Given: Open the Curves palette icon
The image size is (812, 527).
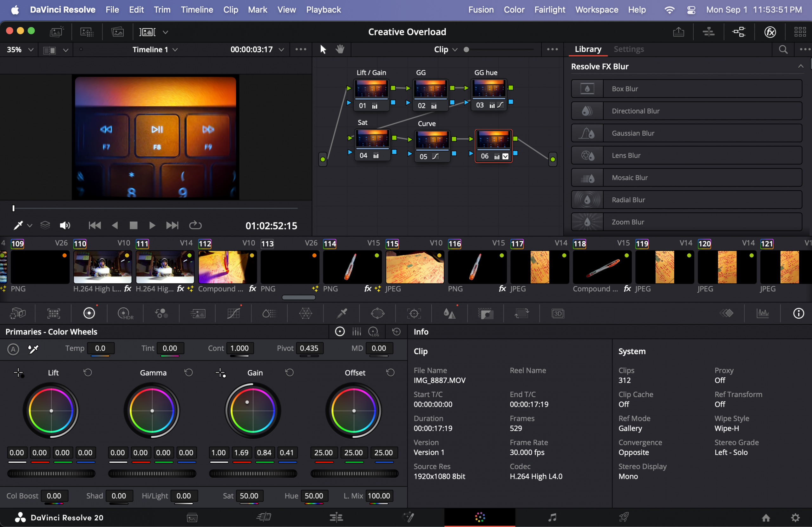Looking at the screenshot, I should [x=233, y=313].
